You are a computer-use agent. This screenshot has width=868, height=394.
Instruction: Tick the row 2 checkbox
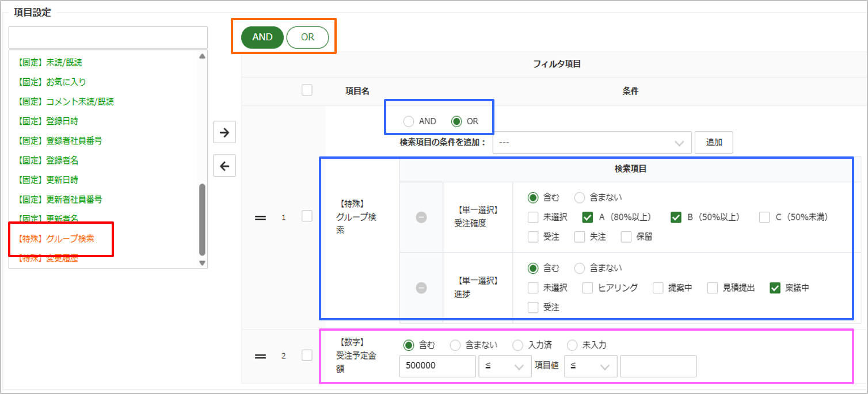[307, 355]
